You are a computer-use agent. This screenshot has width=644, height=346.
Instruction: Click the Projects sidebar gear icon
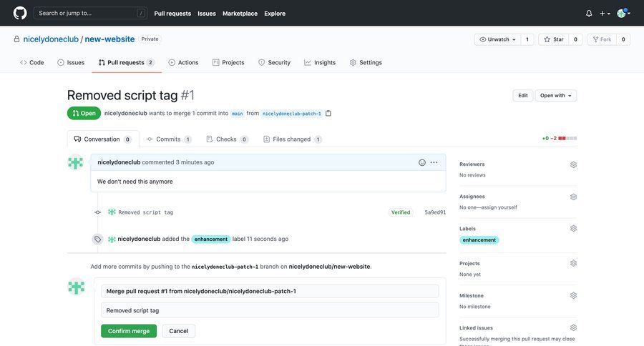573,263
